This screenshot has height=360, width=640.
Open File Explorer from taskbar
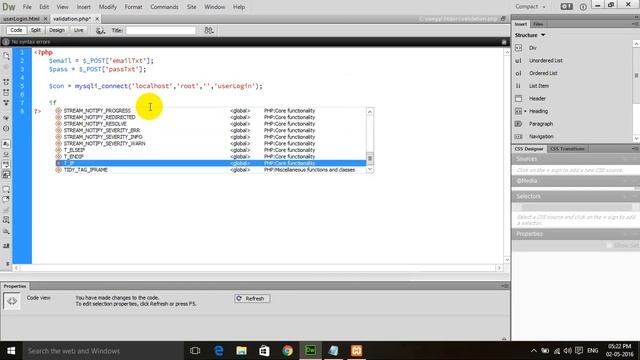click(242, 351)
